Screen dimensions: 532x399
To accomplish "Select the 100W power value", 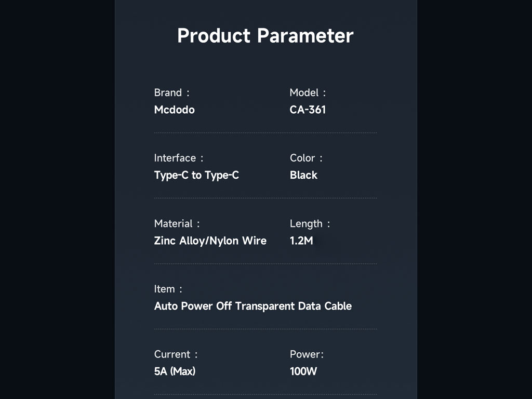I will pyautogui.click(x=303, y=371).
